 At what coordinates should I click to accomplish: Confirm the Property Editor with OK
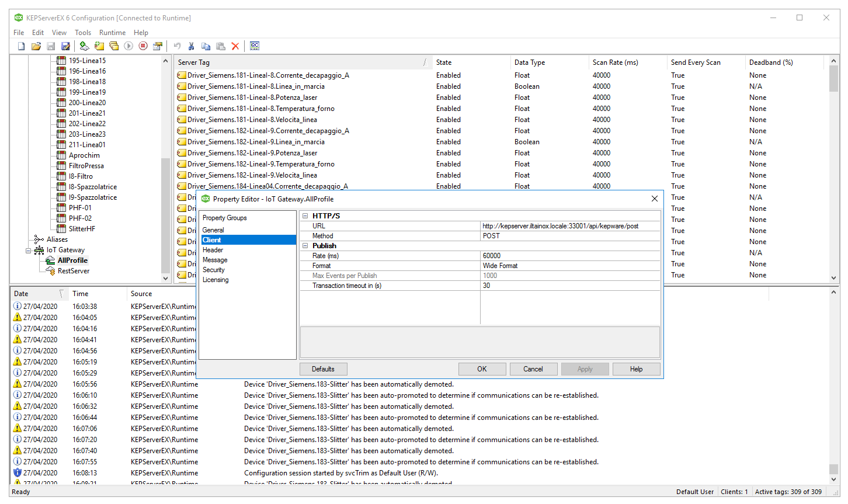[x=482, y=369]
